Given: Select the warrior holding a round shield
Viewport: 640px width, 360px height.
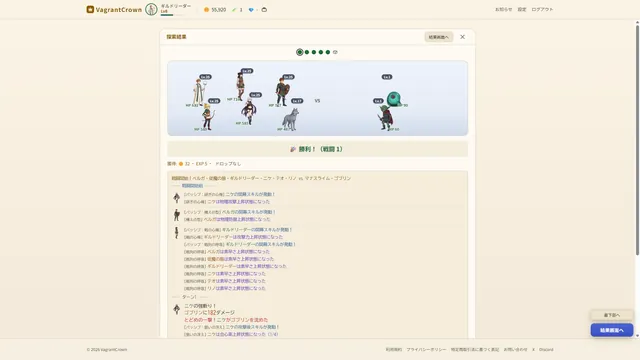Looking at the screenshot, I should pos(282,93).
